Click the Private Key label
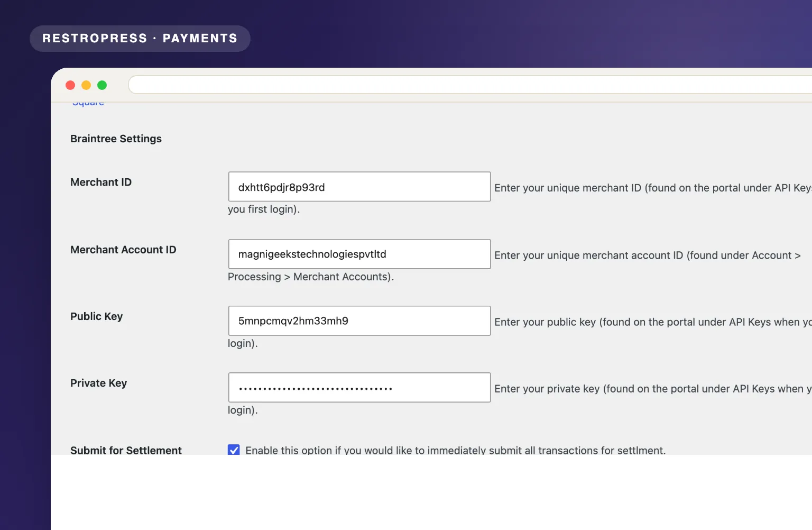This screenshot has height=530, width=812. (x=98, y=383)
